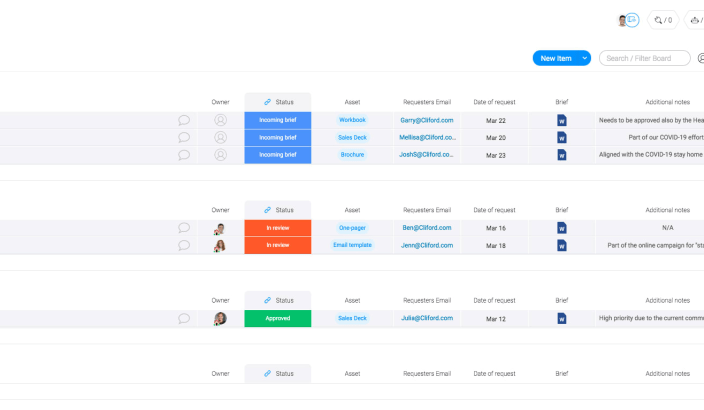Image resolution: width=704 pixels, height=410 pixels.
Task: Click the N/A additional notes cell
Action: 650,228
